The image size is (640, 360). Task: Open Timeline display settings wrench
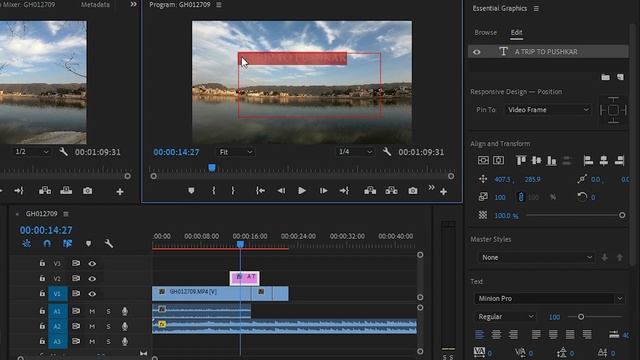(x=109, y=244)
